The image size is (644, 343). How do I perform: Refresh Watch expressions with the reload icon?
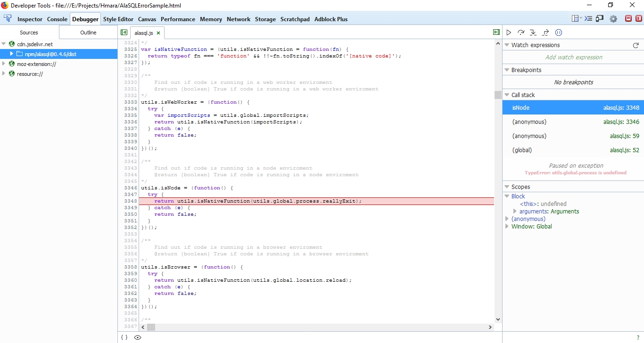(636, 45)
